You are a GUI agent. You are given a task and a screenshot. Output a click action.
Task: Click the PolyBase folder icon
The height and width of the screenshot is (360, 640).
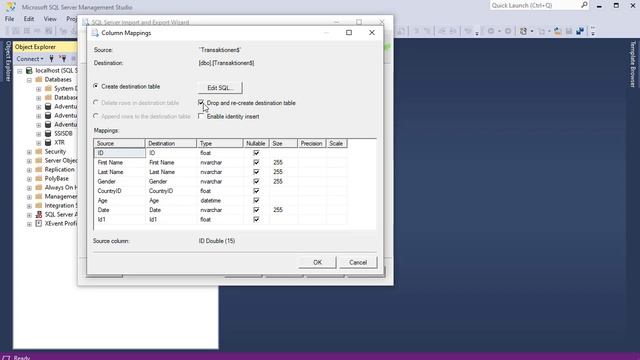coord(39,178)
